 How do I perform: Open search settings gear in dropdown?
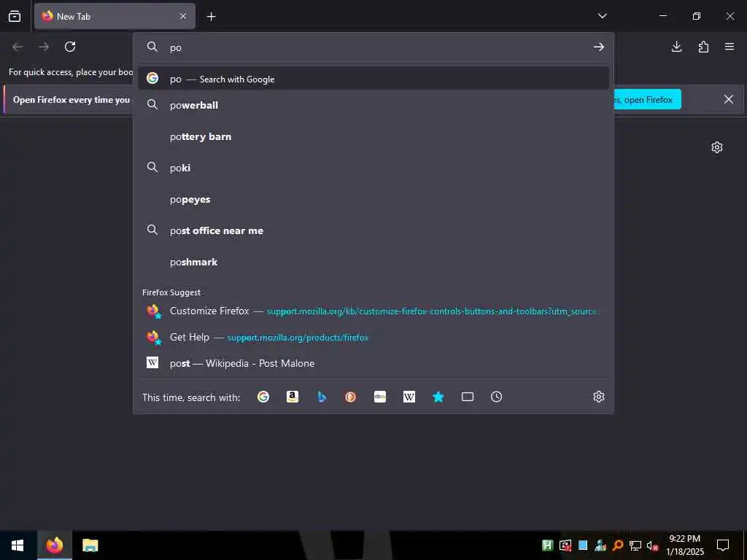[599, 397]
